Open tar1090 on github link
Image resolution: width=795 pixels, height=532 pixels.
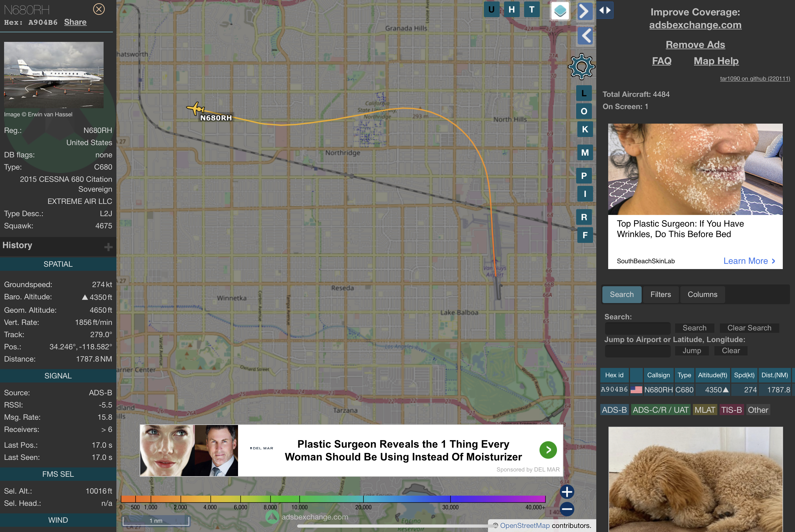[755, 79]
